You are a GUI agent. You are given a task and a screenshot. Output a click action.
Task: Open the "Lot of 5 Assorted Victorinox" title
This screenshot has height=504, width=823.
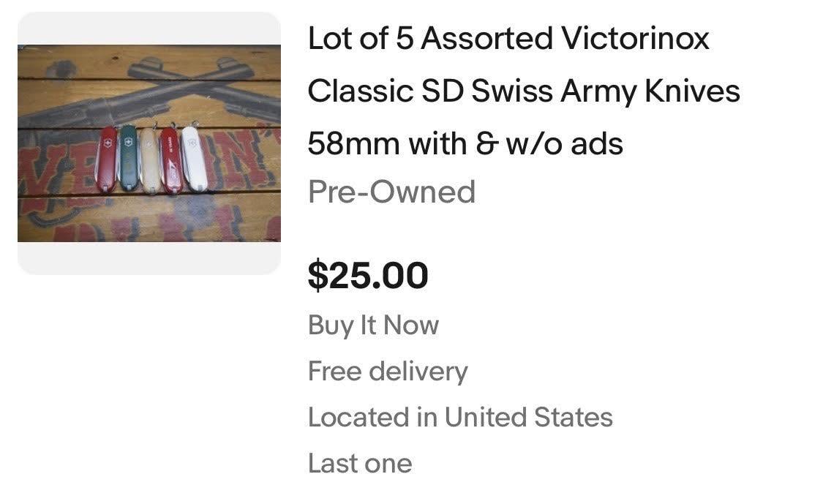508,38
